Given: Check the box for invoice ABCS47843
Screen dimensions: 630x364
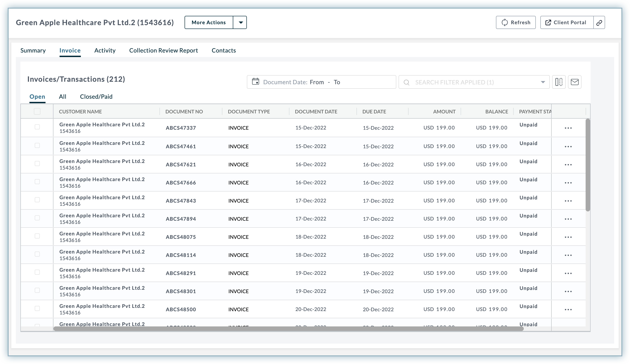Looking at the screenshot, I should click(x=37, y=200).
